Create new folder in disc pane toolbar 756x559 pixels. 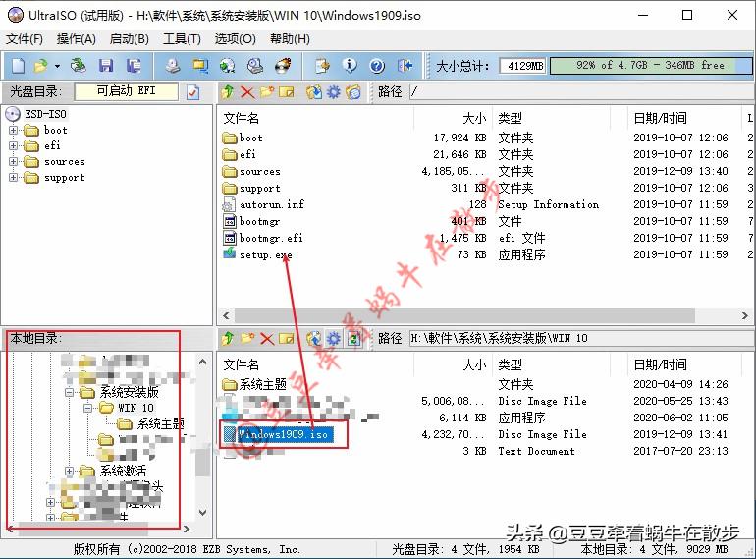click(267, 91)
